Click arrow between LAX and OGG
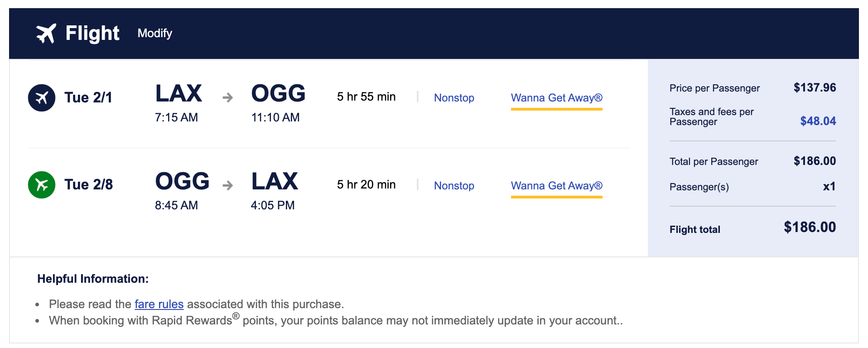This screenshot has width=868, height=348. pos(228,97)
